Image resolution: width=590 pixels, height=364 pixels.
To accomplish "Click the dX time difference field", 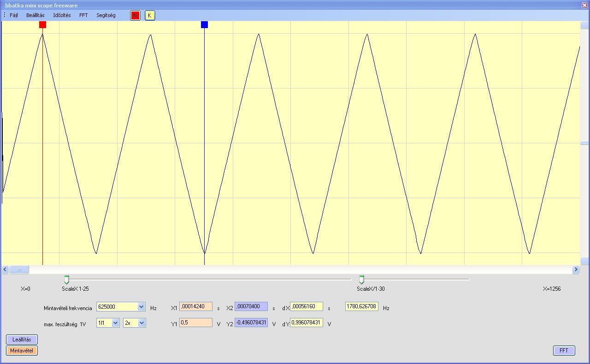I will coord(307,306).
